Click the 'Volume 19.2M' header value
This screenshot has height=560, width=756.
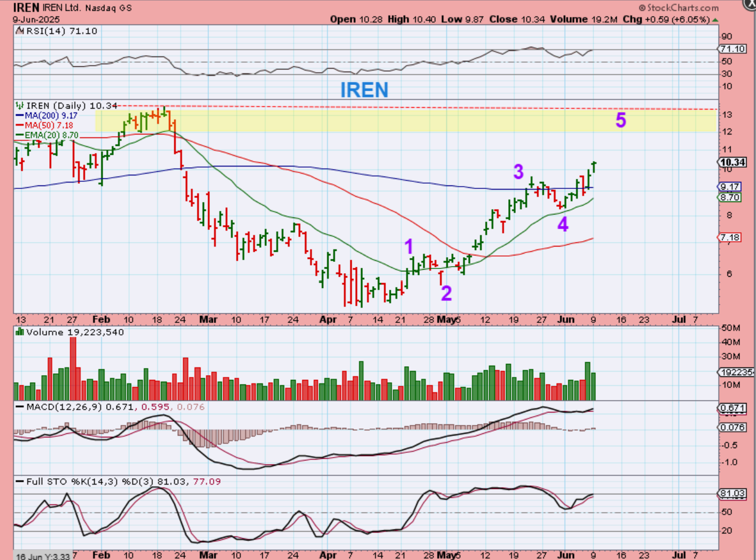point(585,20)
